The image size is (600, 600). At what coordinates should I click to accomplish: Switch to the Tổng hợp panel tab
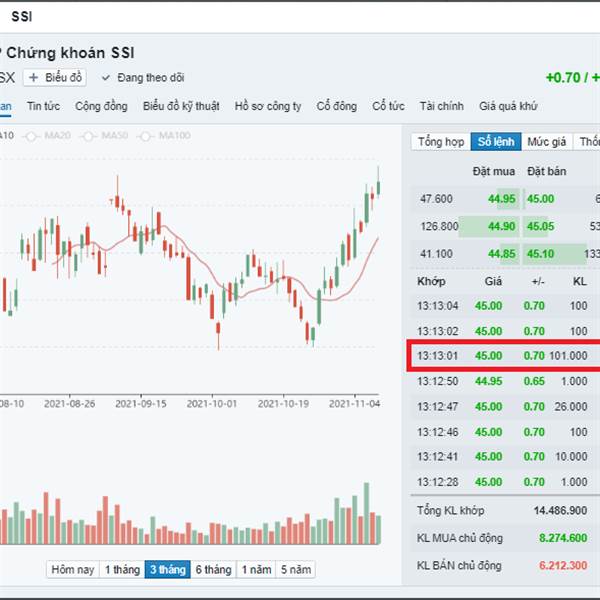(x=441, y=142)
